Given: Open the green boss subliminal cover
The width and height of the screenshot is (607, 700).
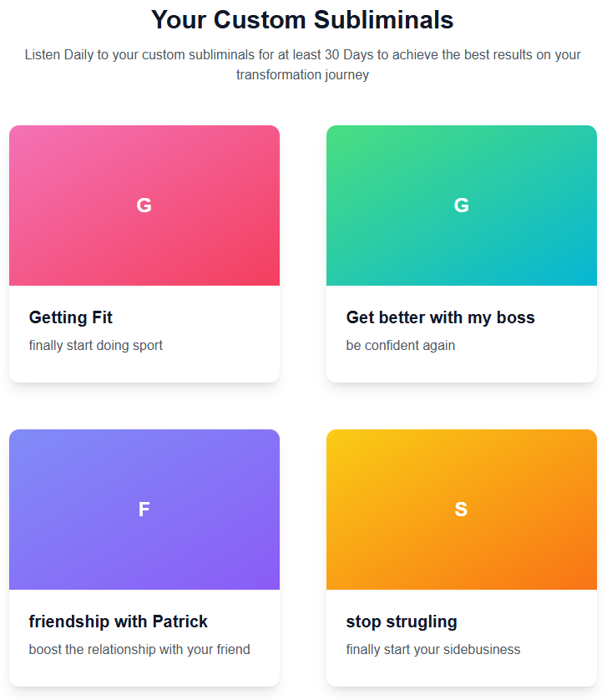Looking at the screenshot, I should coord(462,205).
